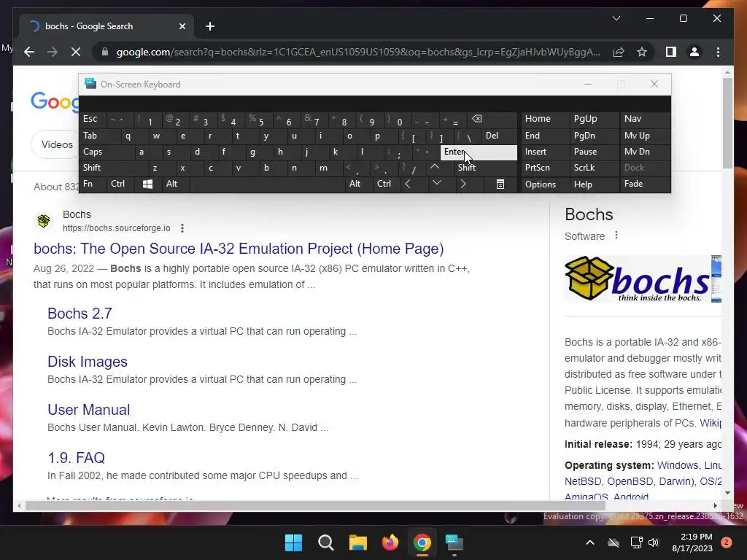Click the Bochs logo image in knowledge panel
Screen dimensions: 747x560
[x=637, y=279]
